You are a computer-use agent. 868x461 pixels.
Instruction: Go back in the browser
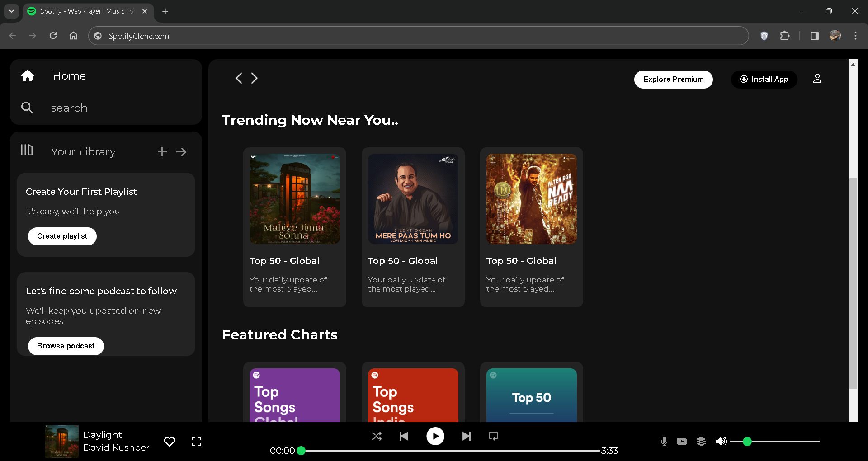click(13, 36)
